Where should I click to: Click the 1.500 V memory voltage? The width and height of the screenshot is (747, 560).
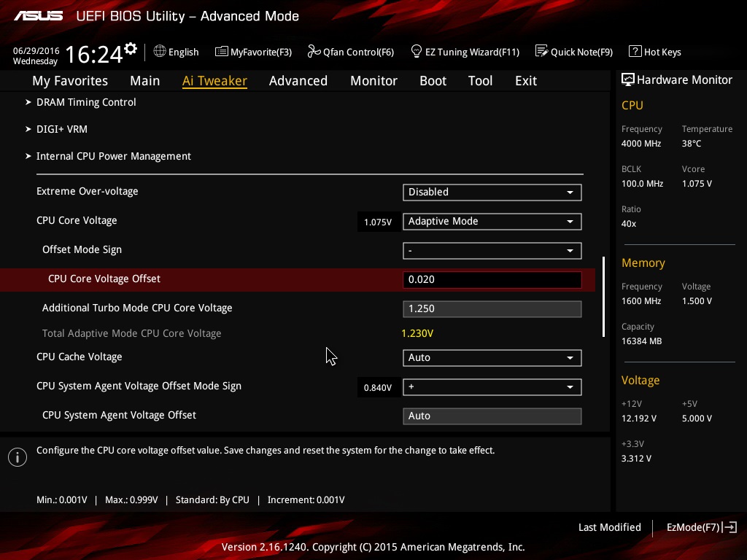coord(697,301)
